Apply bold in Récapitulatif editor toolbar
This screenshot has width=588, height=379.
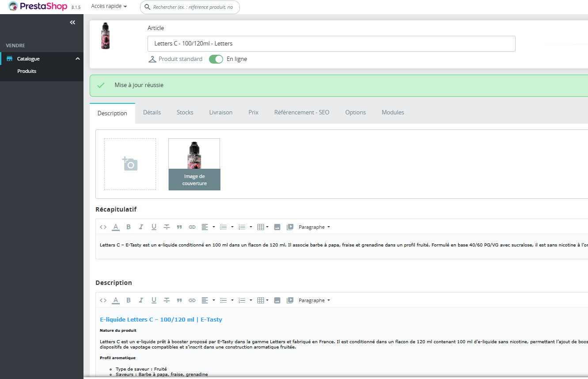[x=129, y=227]
